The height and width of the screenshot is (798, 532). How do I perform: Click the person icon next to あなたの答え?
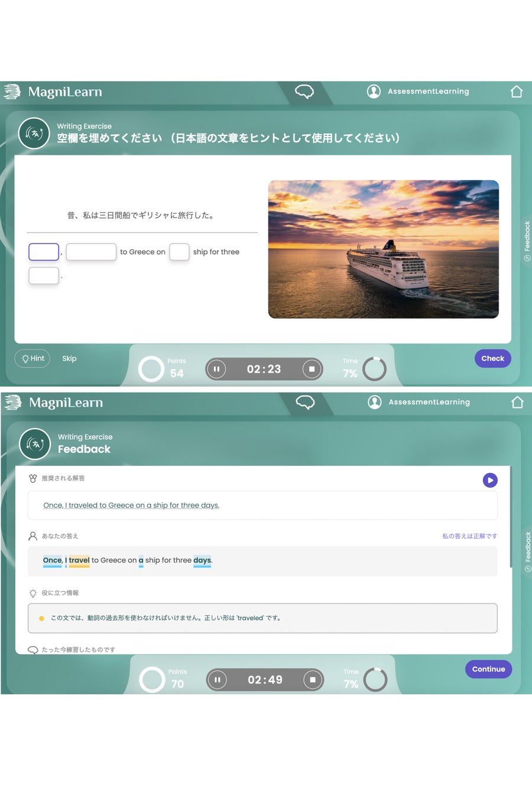click(33, 536)
